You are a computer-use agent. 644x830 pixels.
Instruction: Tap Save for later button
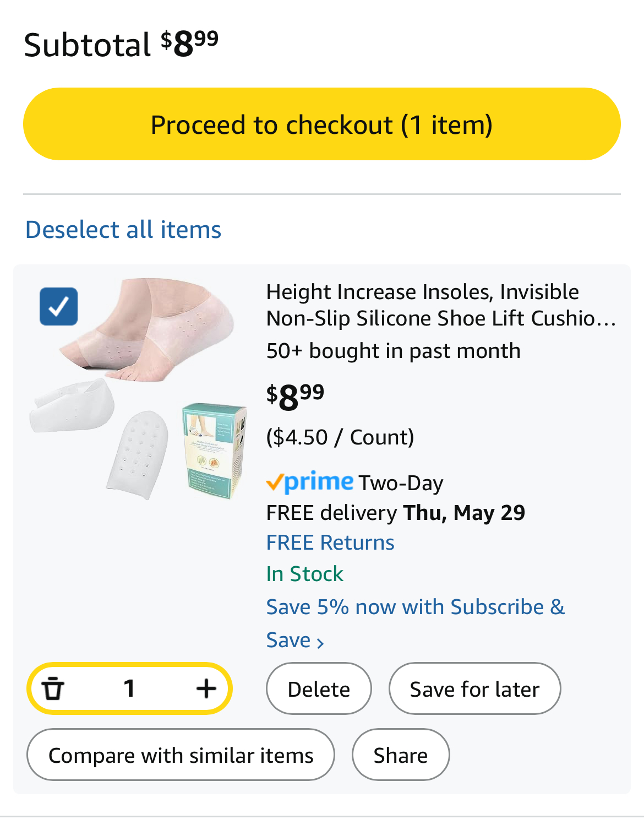pyautogui.click(x=474, y=689)
